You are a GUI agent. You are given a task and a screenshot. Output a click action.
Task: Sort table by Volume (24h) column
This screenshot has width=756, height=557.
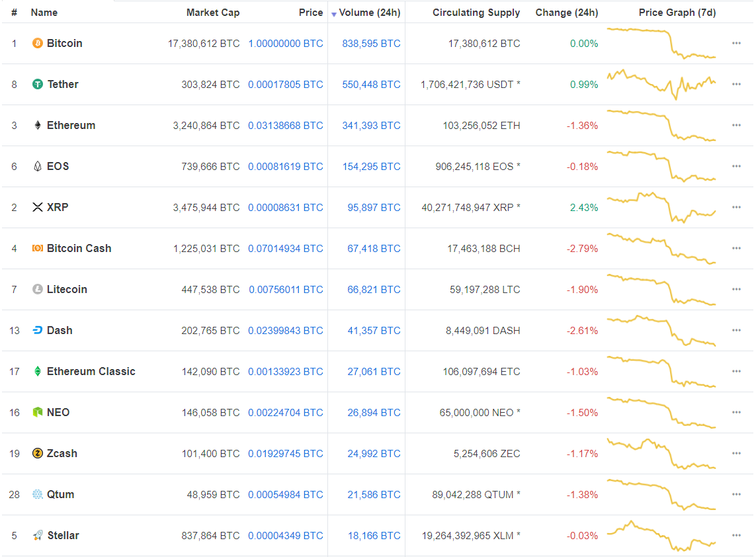(369, 13)
